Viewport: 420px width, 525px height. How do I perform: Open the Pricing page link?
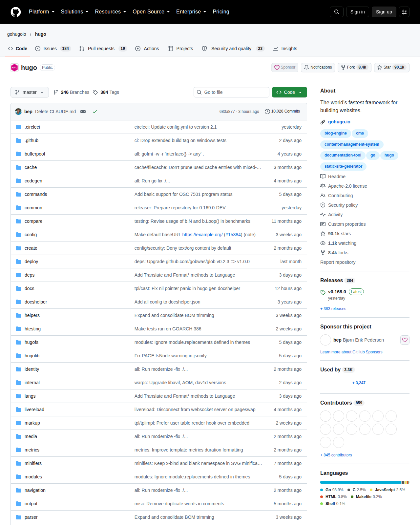pos(221,12)
